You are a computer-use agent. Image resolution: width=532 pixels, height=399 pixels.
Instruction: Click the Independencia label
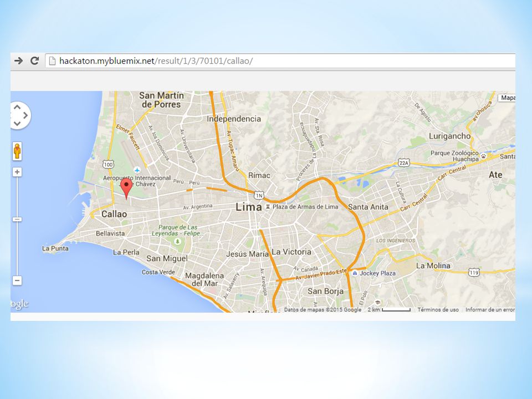(x=234, y=119)
